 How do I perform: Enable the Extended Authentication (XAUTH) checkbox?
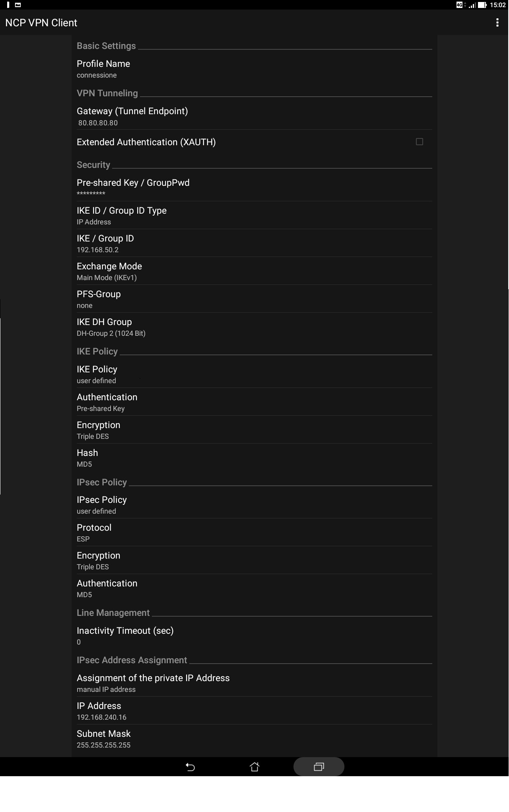pyautogui.click(x=419, y=142)
